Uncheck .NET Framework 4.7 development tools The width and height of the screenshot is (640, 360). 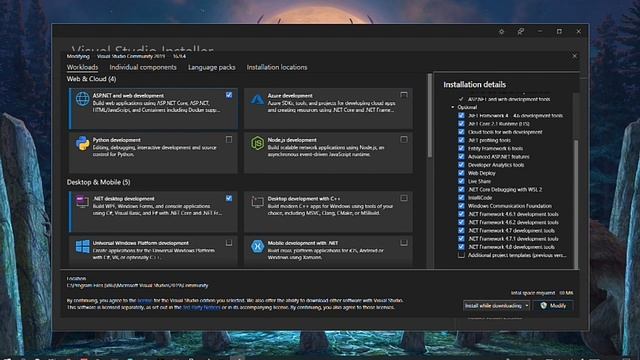click(461, 230)
